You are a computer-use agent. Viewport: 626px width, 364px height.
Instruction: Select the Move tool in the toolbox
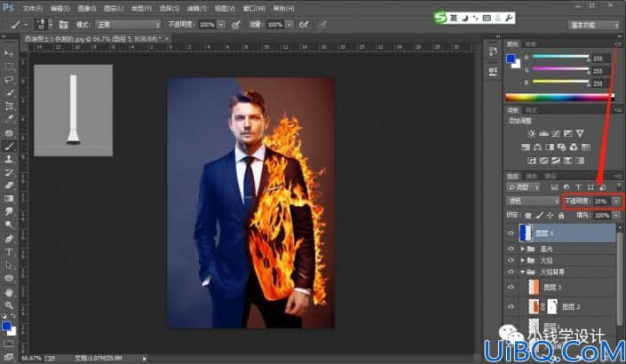9,53
